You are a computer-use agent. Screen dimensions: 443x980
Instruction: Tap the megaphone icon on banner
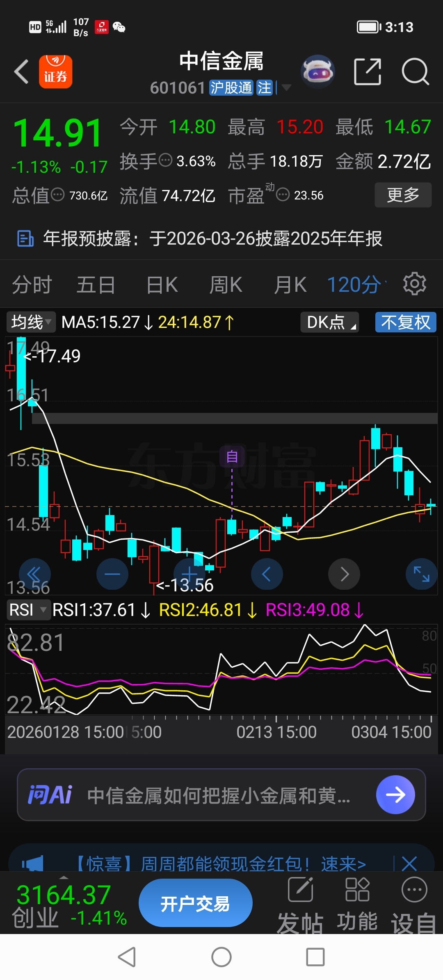33,864
